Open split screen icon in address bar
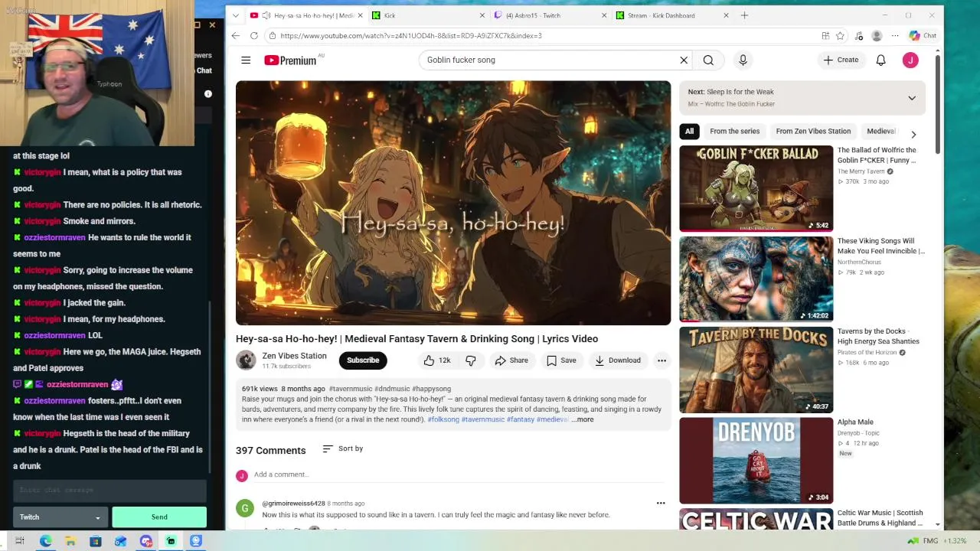 click(825, 35)
